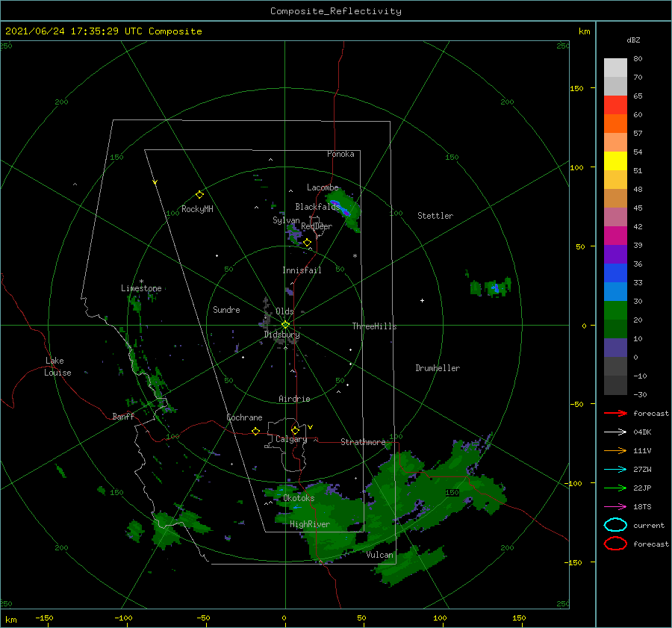672x628 pixels.
Task: Click the Stettler city label
Action: tap(435, 216)
